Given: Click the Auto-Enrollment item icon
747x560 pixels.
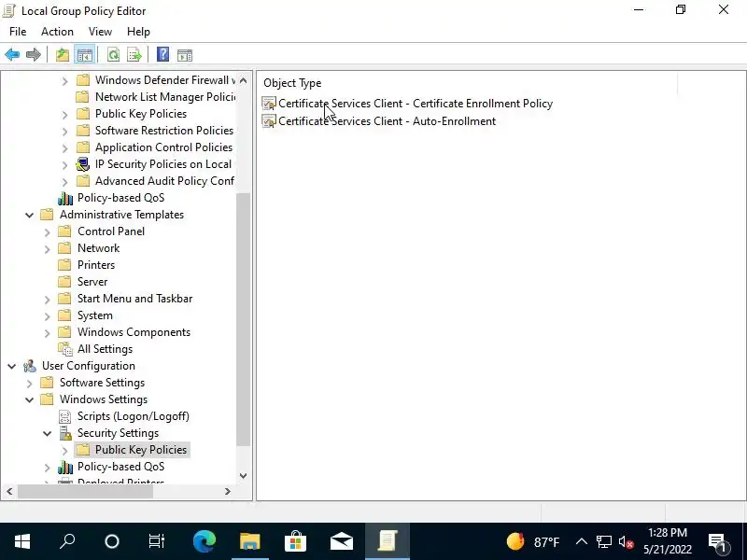Looking at the screenshot, I should pos(269,121).
